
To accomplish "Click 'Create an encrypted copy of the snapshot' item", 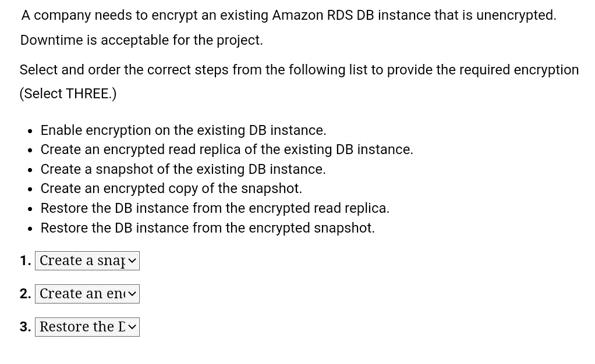I will pos(171,188).
